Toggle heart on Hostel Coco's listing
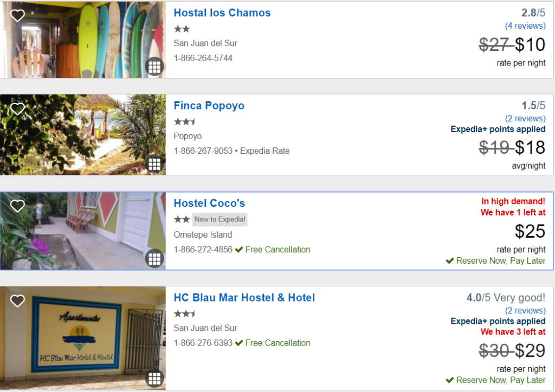The width and height of the screenshot is (555, 392). 17,206
